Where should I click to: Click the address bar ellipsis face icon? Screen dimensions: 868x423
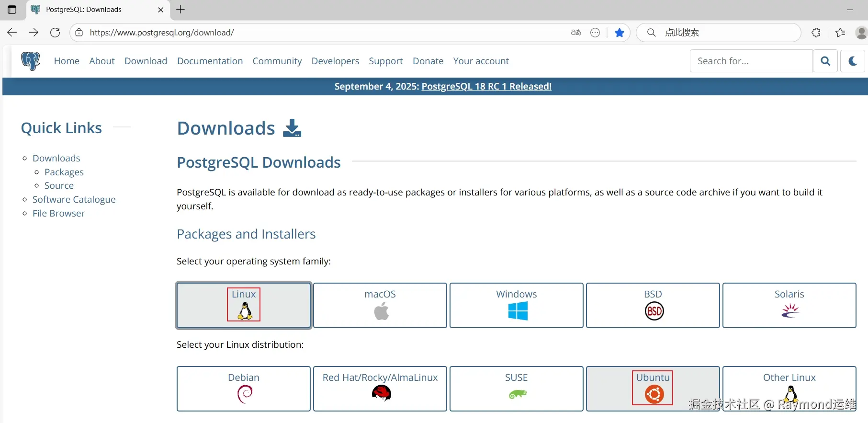pyautogui.click(x=595, y=33)
